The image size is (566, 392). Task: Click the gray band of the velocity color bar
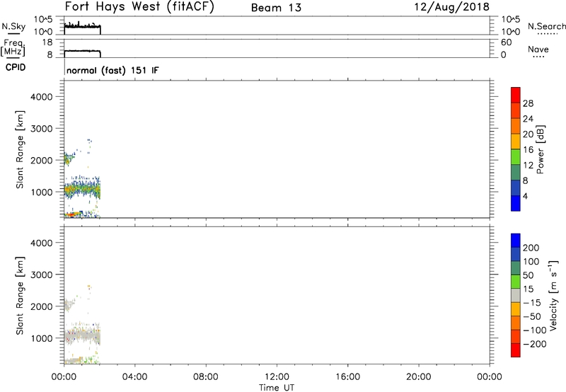click(x=516, y=296)
